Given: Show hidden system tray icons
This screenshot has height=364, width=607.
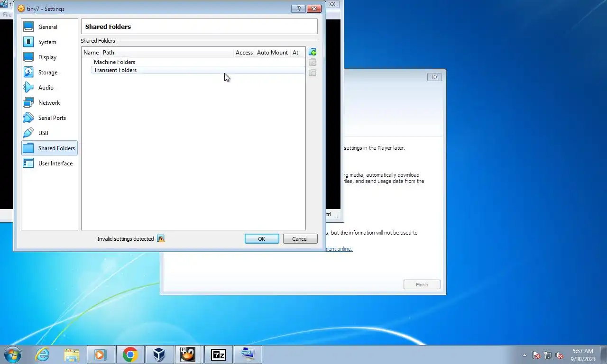Looking at the screenshot, I should point(524,355).
